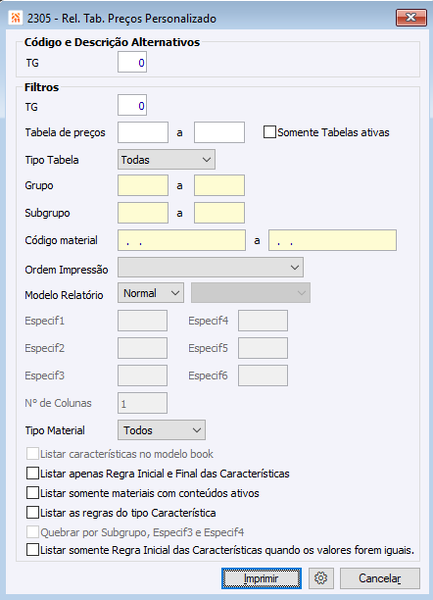This screenshot has height=600, width=433.
Task: Click the application logo in title bar
Action: 15,18
